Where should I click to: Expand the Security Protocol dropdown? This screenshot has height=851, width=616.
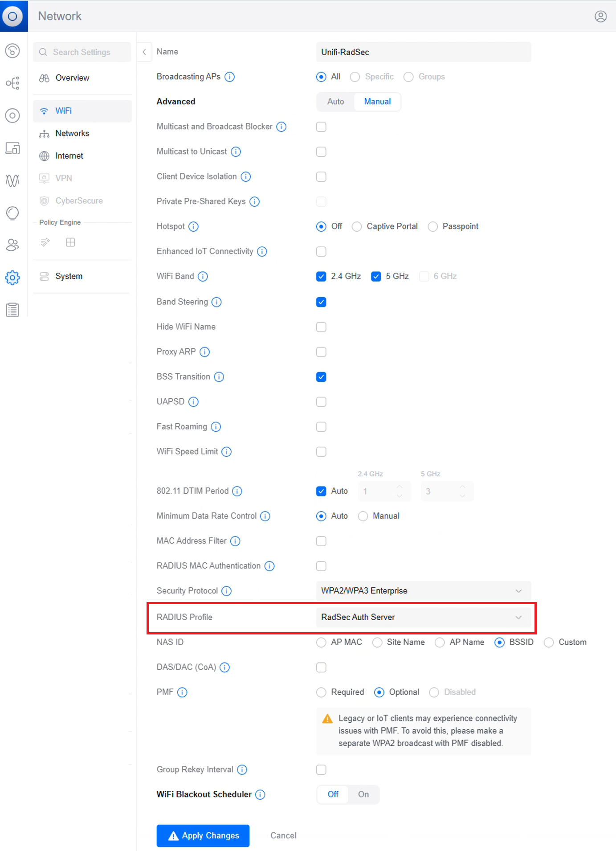pyautogui.click(x=423, y=591)
